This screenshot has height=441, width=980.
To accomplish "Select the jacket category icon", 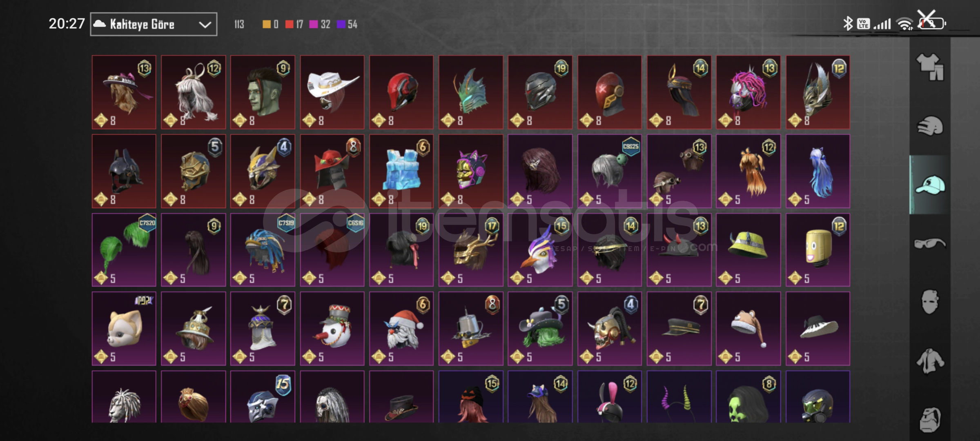I will [930, 361].
